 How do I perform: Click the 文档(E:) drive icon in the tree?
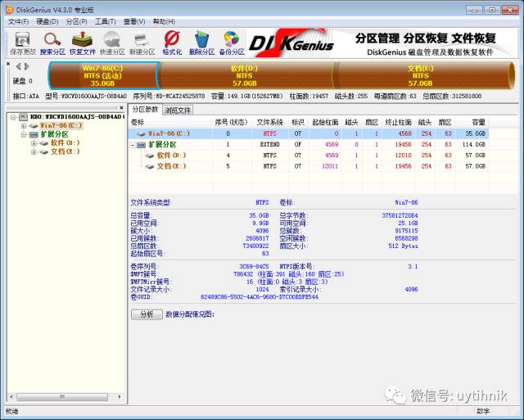point(43,151)
